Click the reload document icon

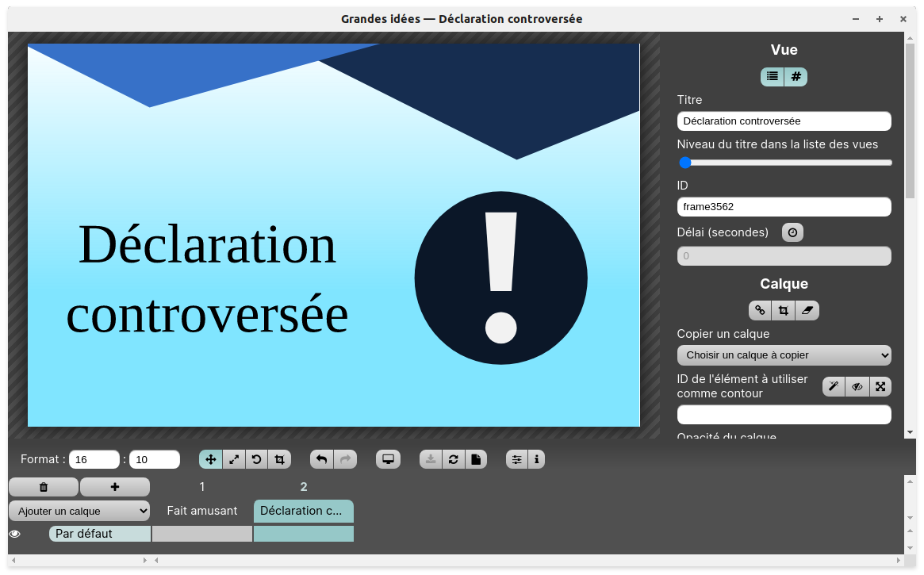[x=453, y=459]
